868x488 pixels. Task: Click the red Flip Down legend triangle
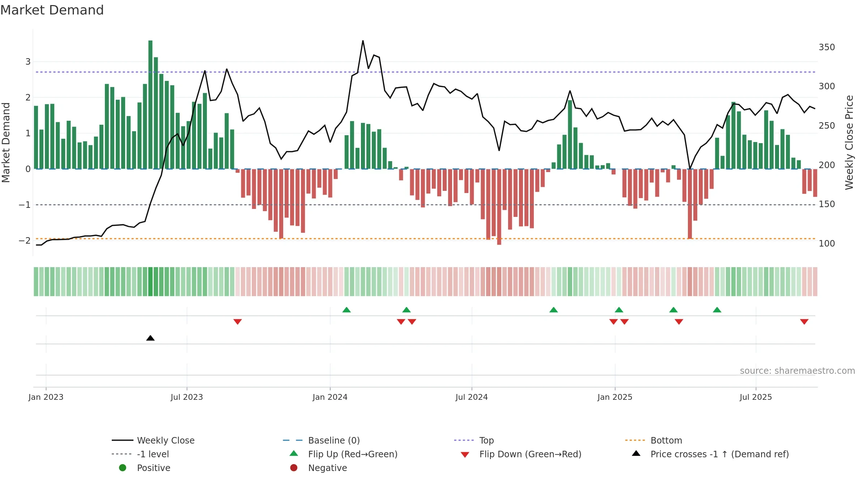point(465,455)
